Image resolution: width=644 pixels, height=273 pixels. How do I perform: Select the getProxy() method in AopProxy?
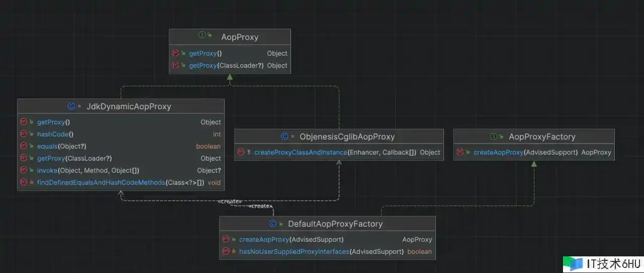[205, 53]
